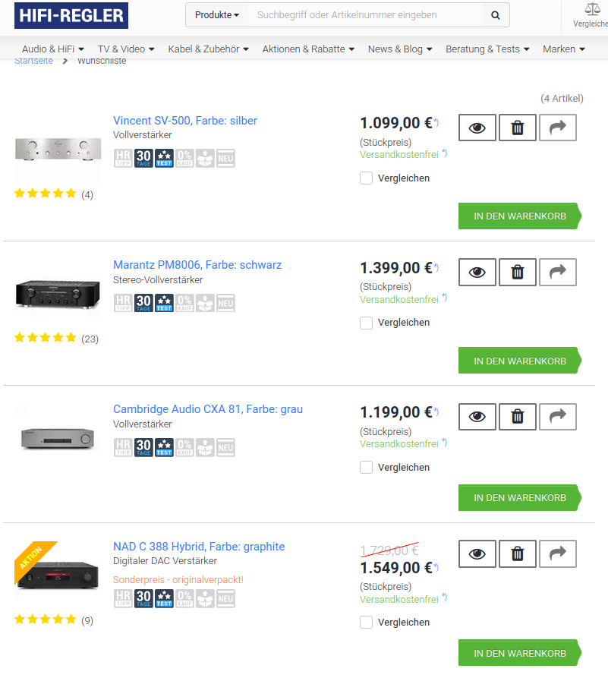Click share arrow for NAD C 388
608x700 pixels.
coord(558,553)
